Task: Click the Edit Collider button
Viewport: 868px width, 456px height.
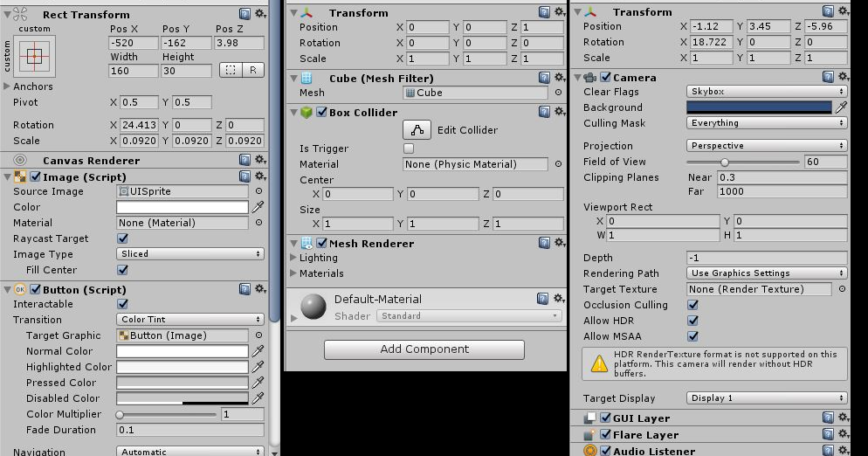Action: [417, 130]
